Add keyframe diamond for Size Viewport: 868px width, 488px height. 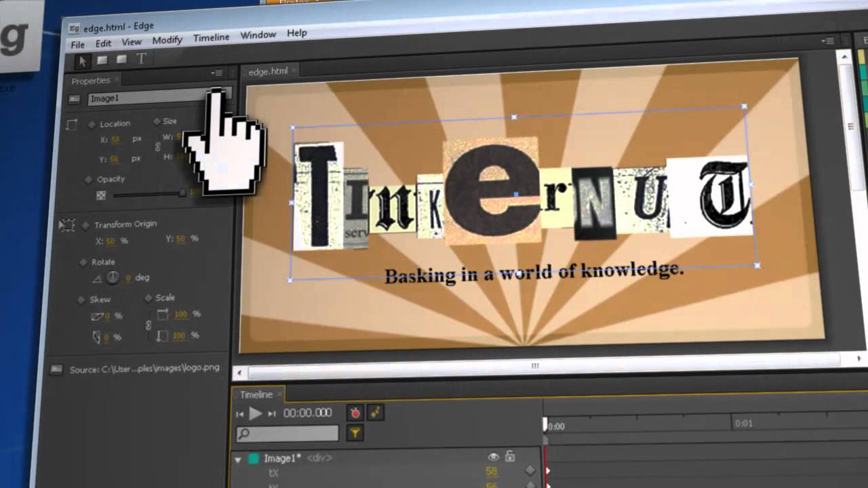(157, 122)
